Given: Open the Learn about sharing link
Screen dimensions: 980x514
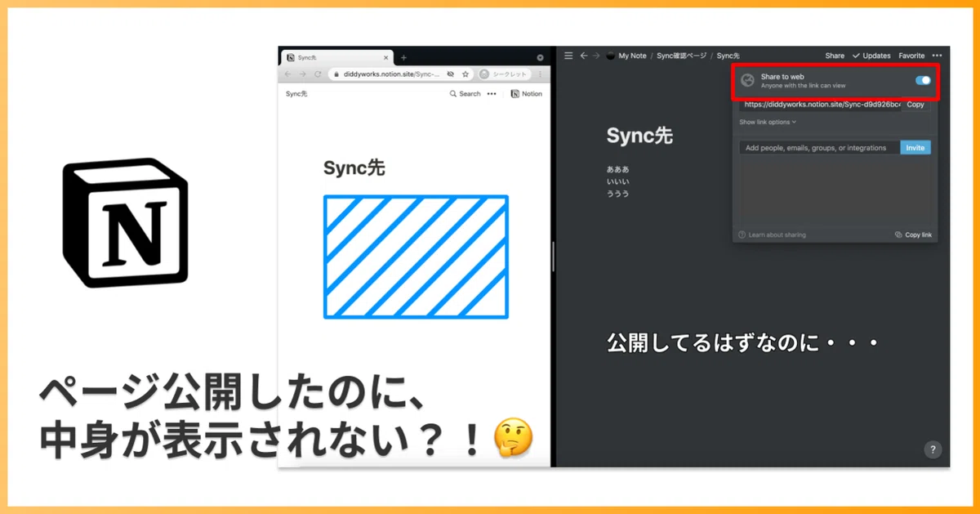Looking at the screenshot, I should point(772,235).
